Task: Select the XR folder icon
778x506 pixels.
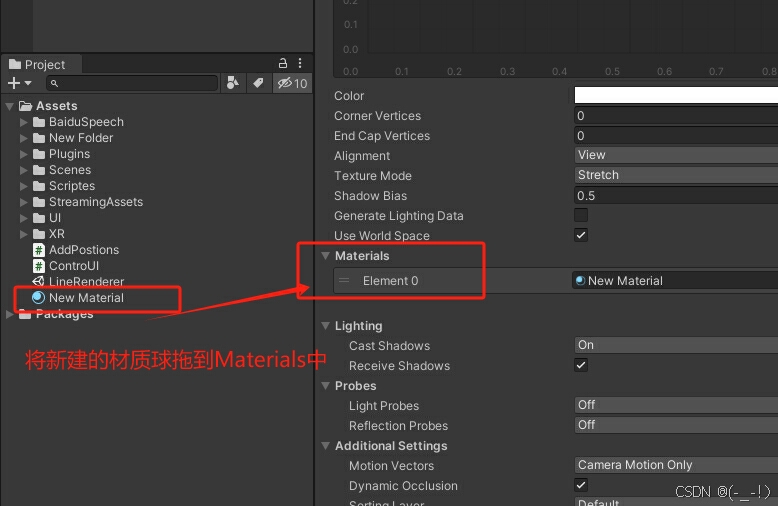Action: click(x=39, y=234)
